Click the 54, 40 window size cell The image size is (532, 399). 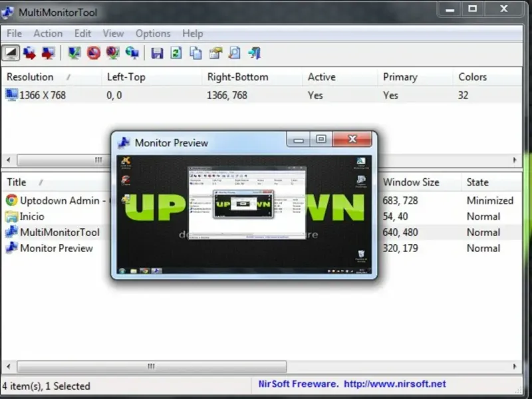[396, 217]
